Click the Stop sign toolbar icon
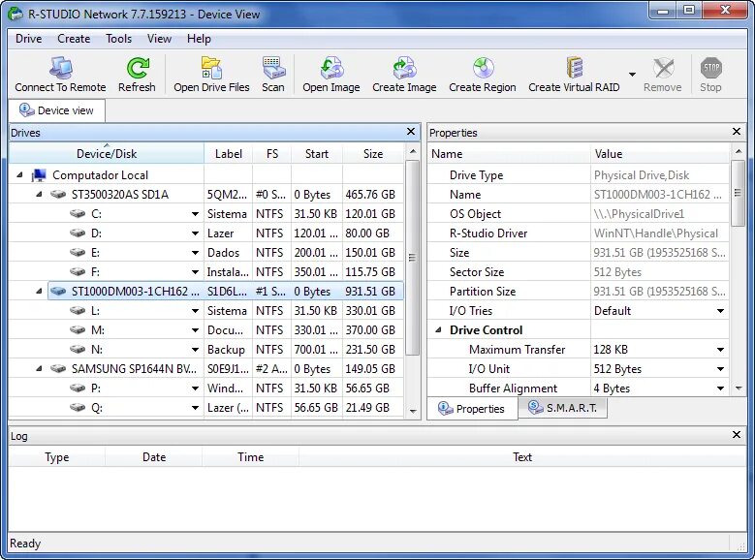This screenshot has width=755, height=560. [x=710, y=68]
